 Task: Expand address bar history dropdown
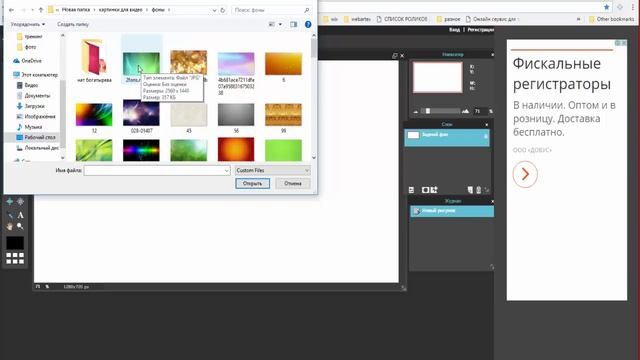214,10
